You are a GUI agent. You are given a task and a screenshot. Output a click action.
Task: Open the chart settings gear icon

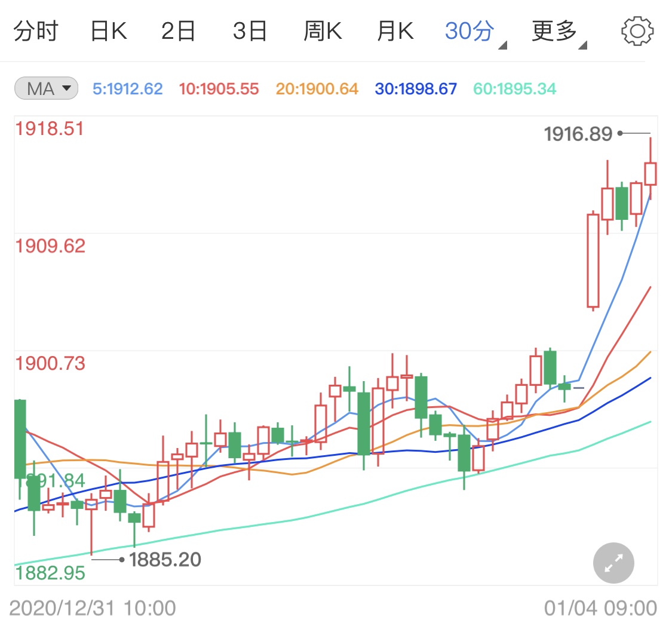pyautogui.click(x=637, y=30)
